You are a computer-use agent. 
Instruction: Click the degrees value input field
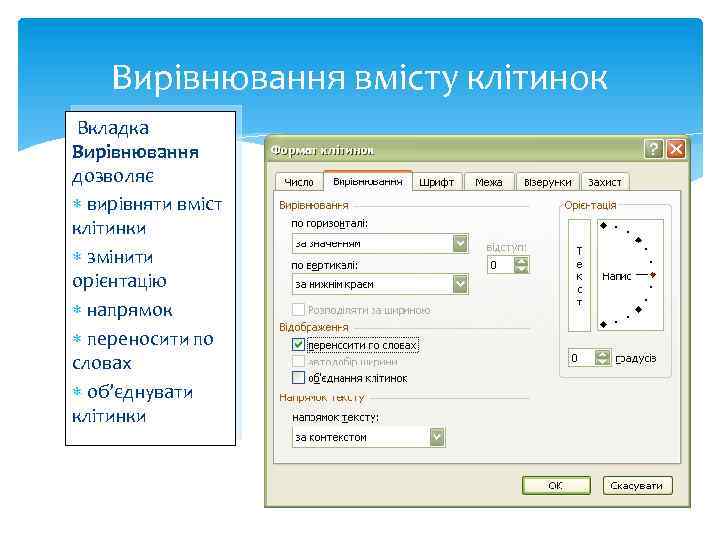coord(582,358)
